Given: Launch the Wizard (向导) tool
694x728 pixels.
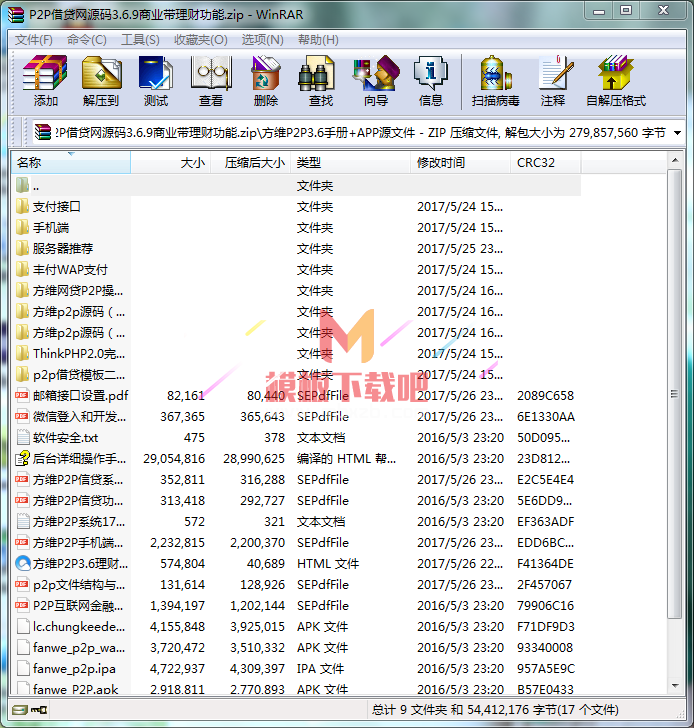Looking at the screenshot, I should click(376, 73).
